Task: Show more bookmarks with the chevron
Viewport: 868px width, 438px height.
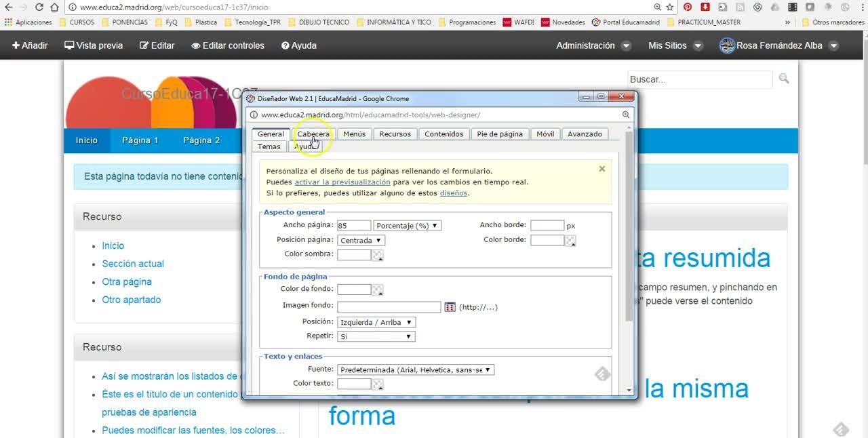Action: coord(788,22)
